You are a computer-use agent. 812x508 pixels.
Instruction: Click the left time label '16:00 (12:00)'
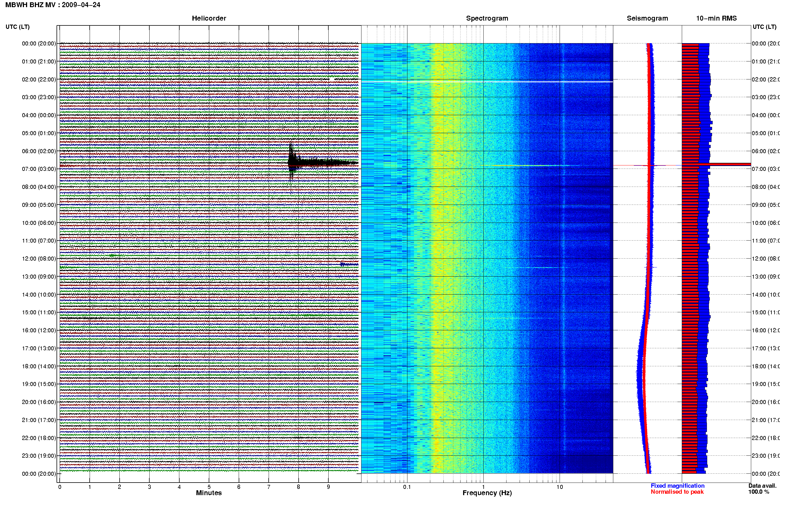pos(39,330)
